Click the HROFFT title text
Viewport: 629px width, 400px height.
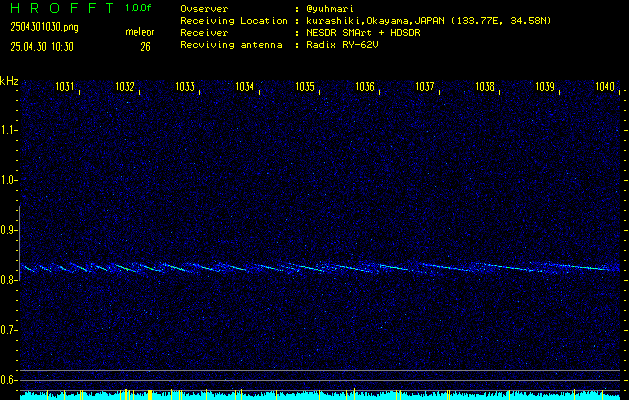pos(62,8)
